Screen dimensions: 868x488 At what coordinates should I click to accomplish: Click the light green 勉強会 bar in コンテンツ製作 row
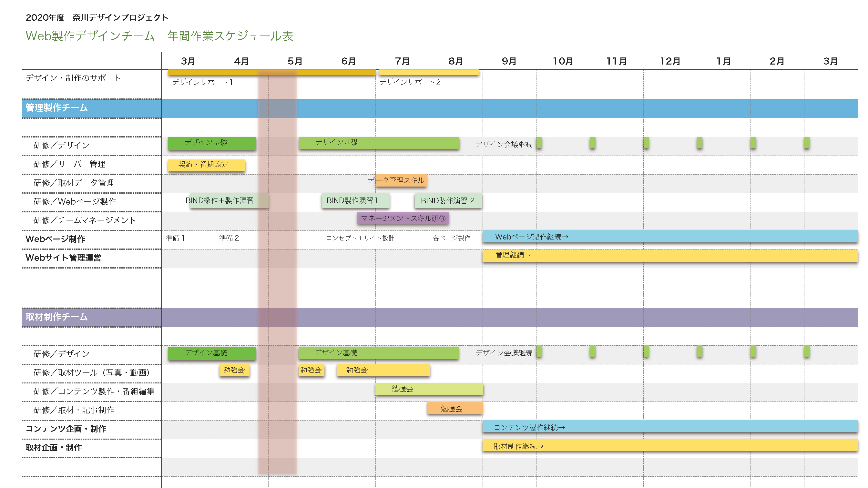click(x=429, y=389)
